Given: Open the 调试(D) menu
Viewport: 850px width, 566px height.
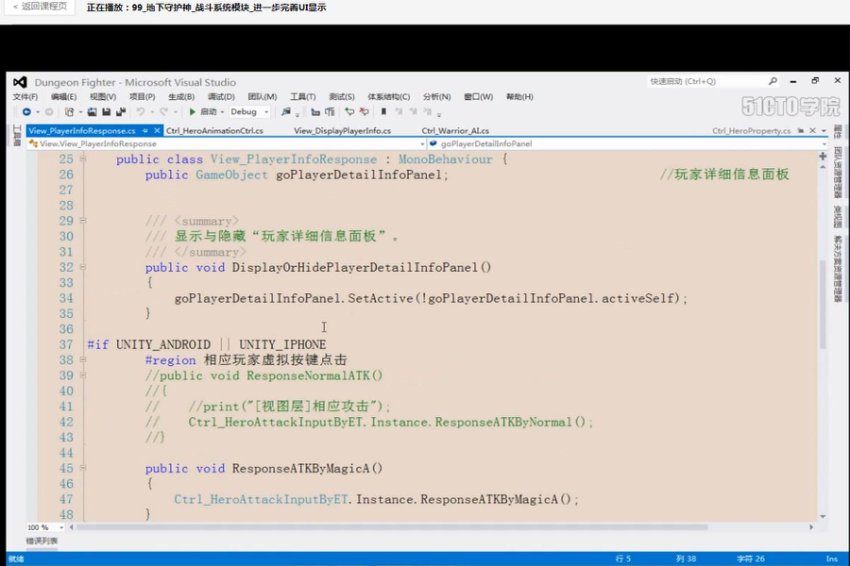Looking at the screenshot, I should coord(220,97).
